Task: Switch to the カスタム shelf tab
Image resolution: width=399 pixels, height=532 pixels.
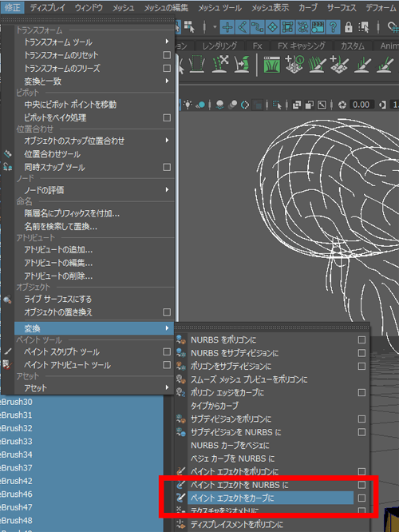Action: pyautogui.click(x=352, y=46)
